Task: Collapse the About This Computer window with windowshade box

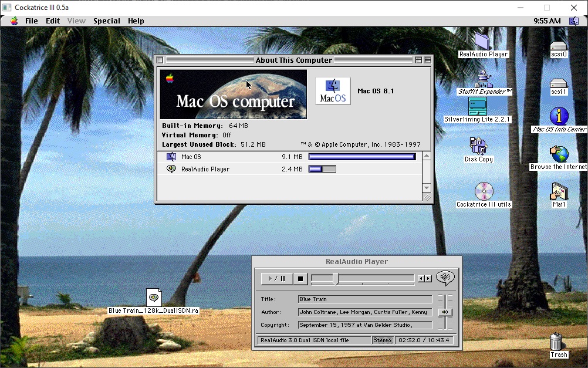Action: click(428, 60)
